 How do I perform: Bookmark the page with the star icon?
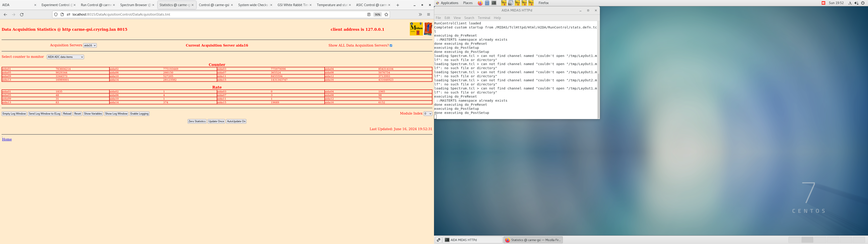(387, 14)
